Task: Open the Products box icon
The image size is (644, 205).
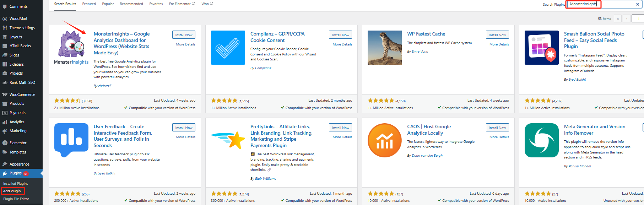Action: click(x=5, y=103)
